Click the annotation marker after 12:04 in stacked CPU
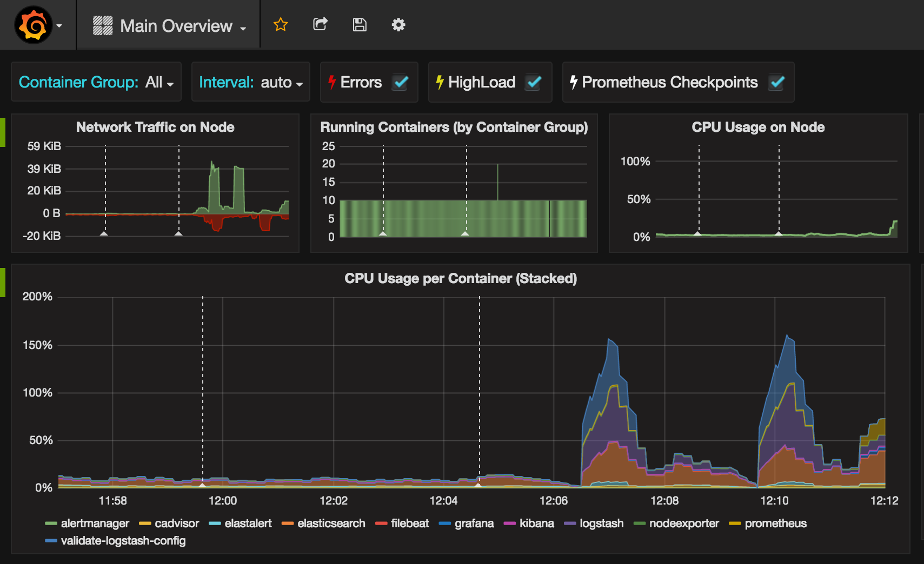The height and width of the screenshot is (564, 924). coord(478,485)
